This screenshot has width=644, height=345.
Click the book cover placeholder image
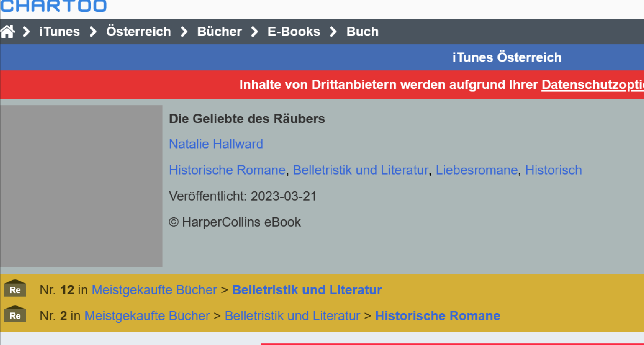click(x=81, y=186)
